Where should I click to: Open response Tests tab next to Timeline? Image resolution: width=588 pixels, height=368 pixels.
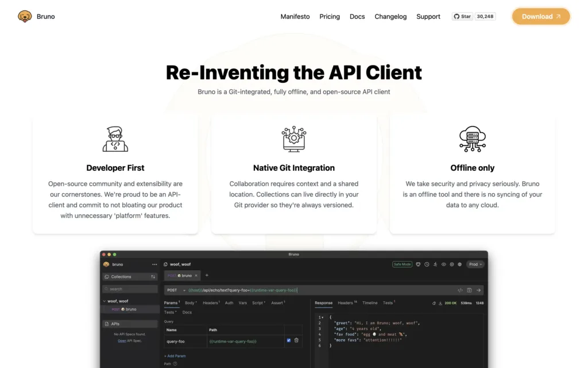[389, 303]
